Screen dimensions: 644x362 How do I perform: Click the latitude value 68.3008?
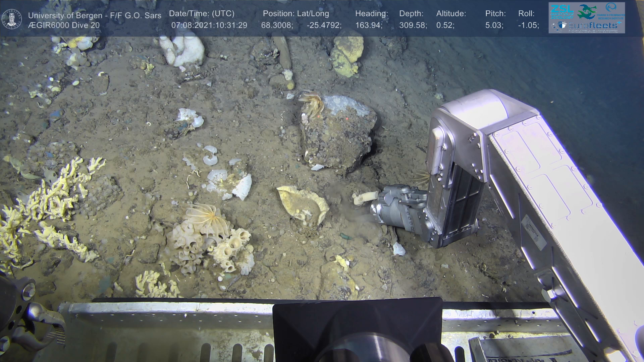tap(277, 25)
